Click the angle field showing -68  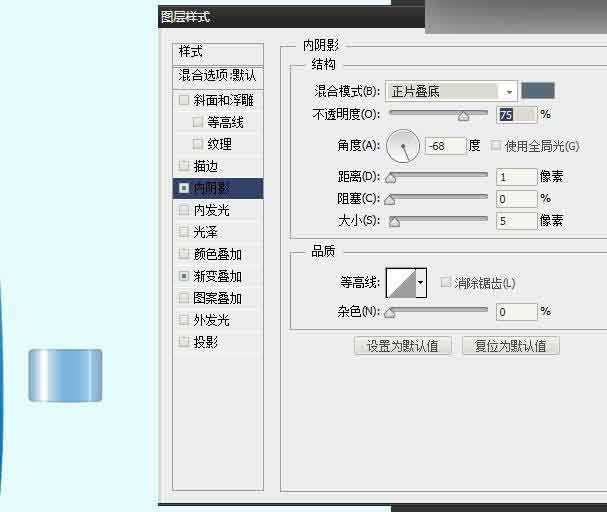click(445, 146)
